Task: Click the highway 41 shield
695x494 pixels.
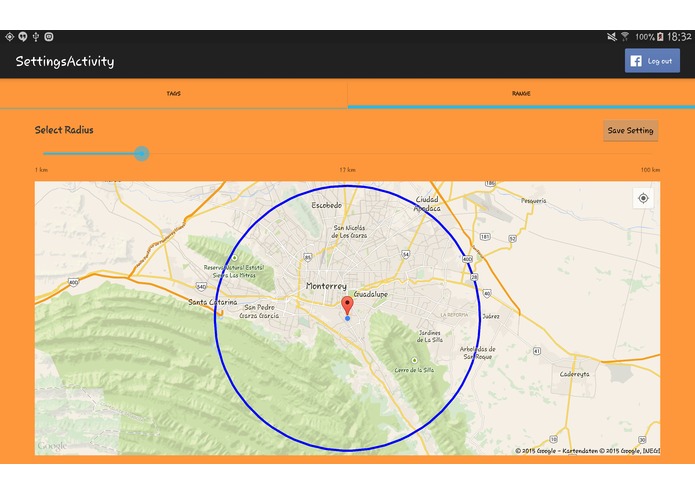Action: pos(536,351)
